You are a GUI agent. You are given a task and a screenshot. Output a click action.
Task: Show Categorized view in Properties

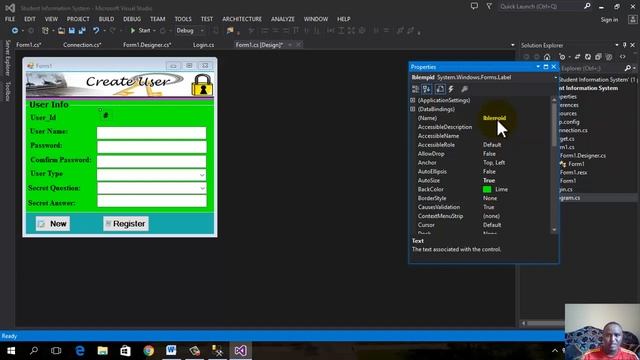[416, 89]
